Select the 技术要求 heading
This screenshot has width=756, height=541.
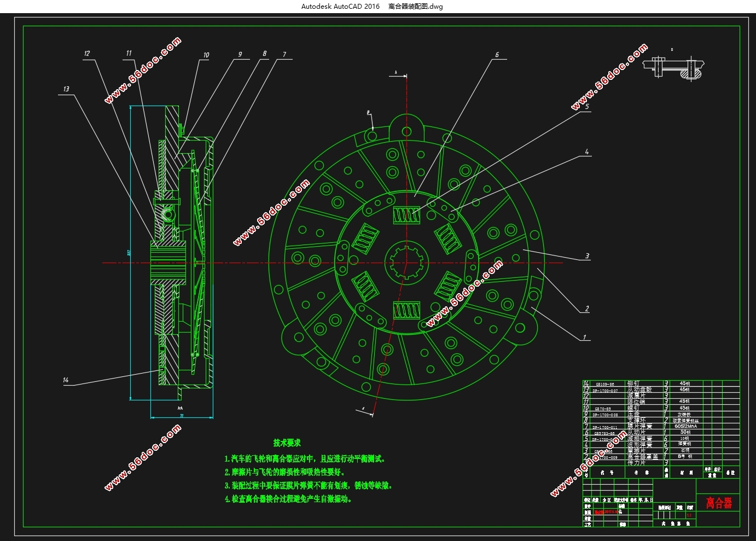287,443
